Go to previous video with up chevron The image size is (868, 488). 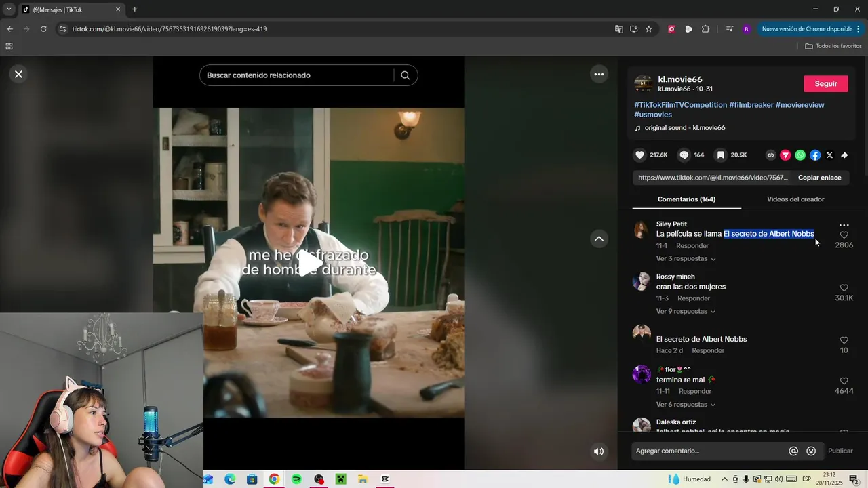(x=599, y=239)
